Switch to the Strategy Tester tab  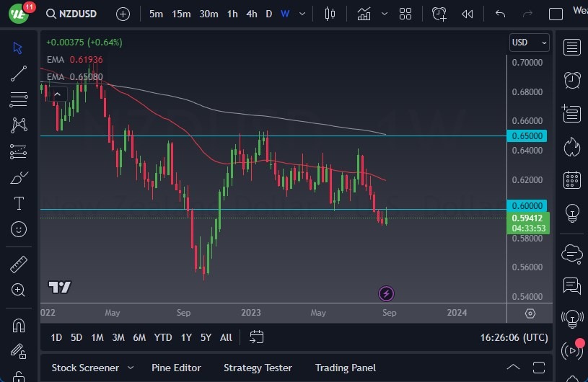point(258,368)
